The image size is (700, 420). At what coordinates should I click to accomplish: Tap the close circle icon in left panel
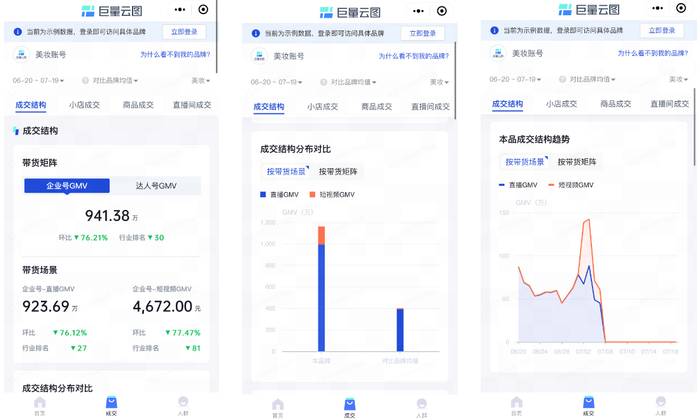pos(203,9)
